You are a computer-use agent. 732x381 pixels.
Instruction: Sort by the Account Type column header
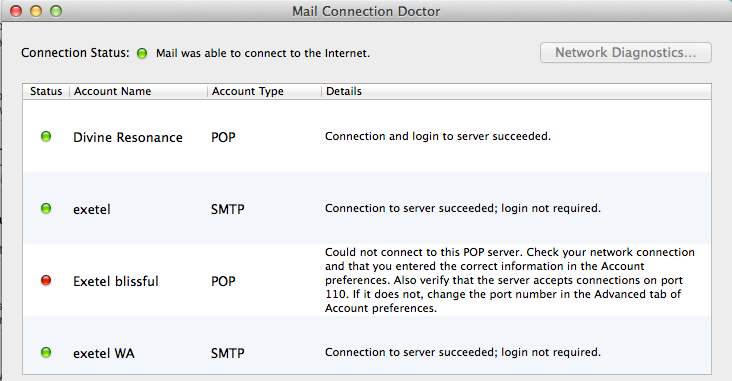264,91
